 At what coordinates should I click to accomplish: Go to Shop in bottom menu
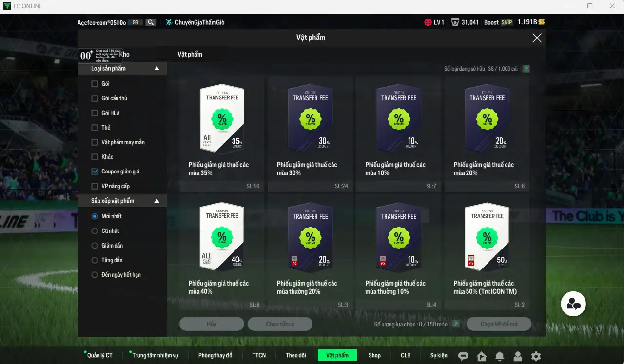point(374,355)
